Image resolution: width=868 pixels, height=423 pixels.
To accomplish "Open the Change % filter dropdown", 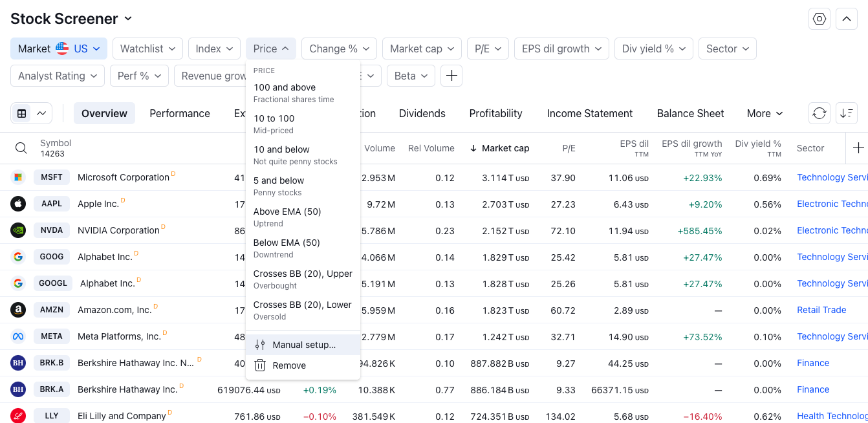I will [x=339, y=49].
